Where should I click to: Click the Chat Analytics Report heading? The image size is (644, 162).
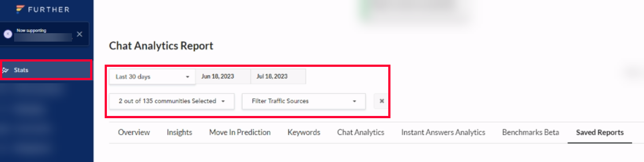pos(161,46)
